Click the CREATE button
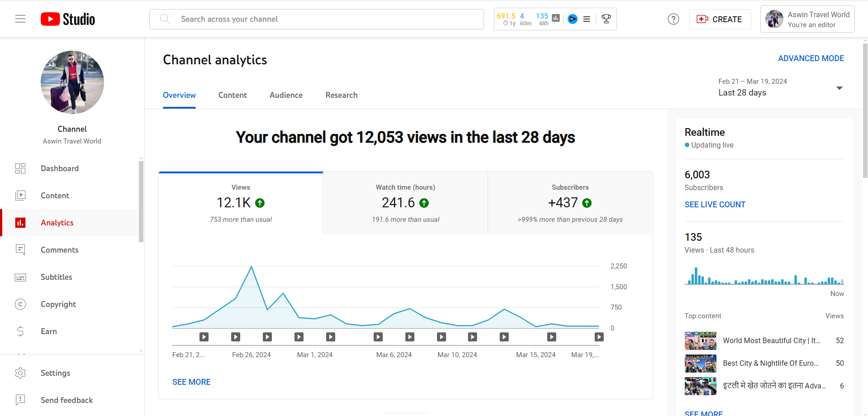 tap(720, 19)
